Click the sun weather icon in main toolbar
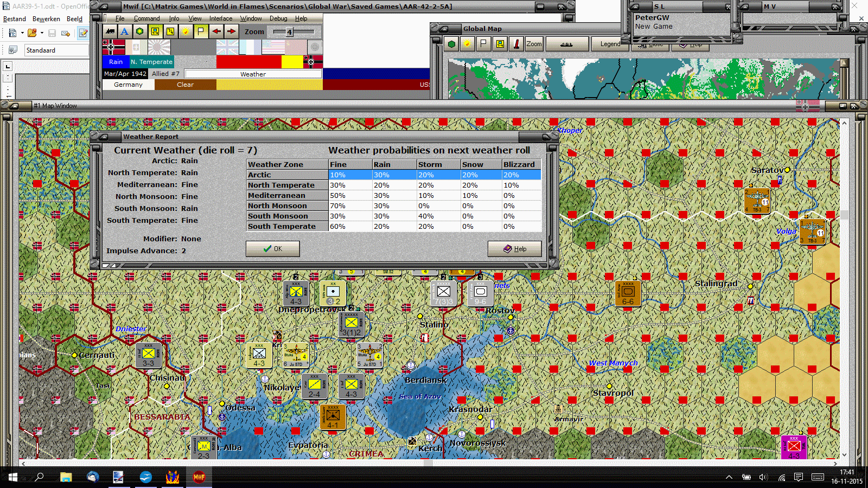This screenshot has width=868, height=488. click(186, 31)
